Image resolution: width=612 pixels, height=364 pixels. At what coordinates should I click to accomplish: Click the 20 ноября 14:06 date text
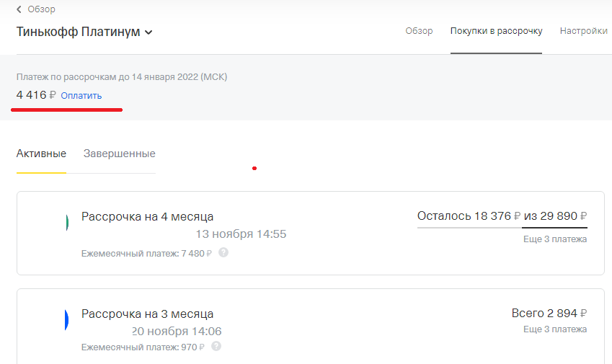tap(177, 332)
